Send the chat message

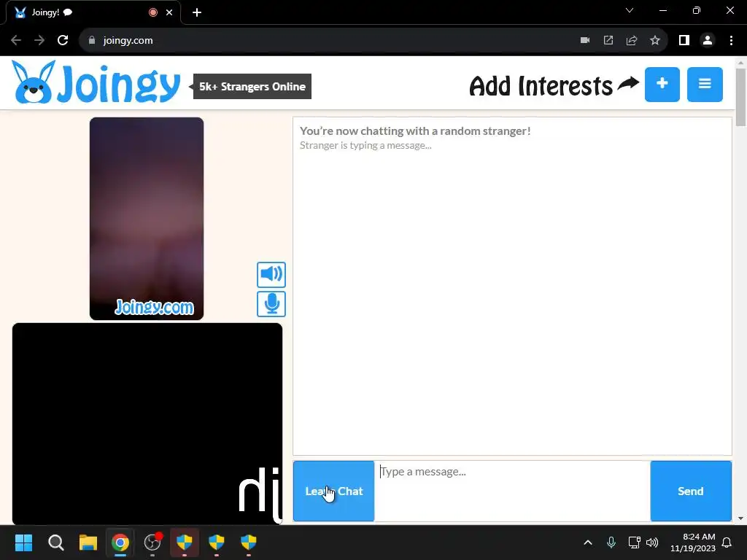point(691,491)
